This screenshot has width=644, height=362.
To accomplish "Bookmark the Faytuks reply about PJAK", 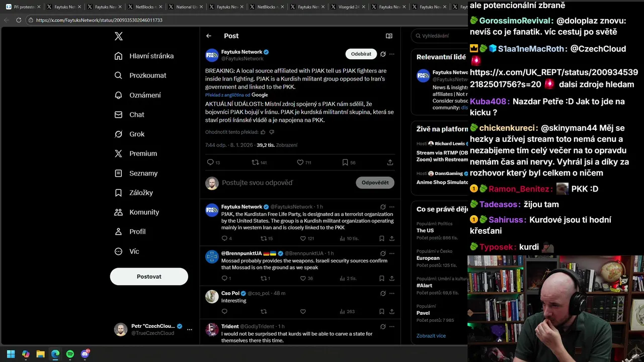I will pos(382,238).
